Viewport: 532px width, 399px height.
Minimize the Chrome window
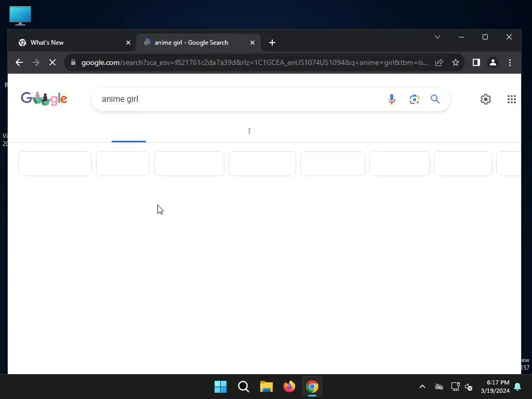461,37
